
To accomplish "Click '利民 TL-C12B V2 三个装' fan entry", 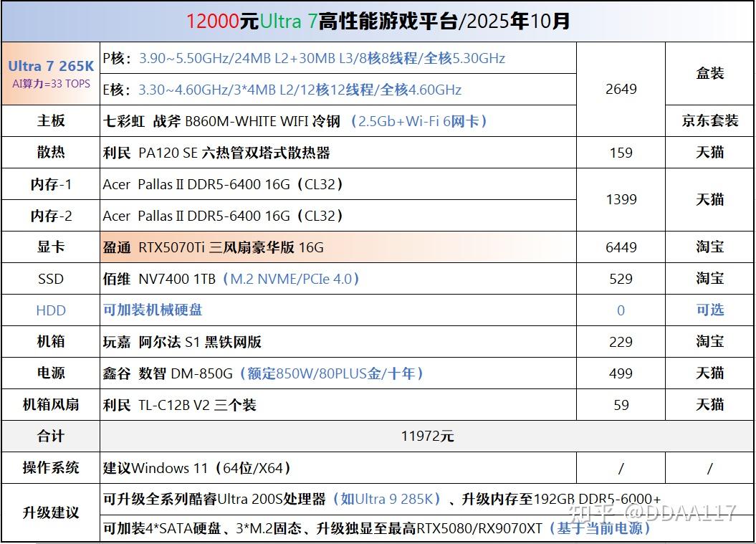I will (179, 405).
